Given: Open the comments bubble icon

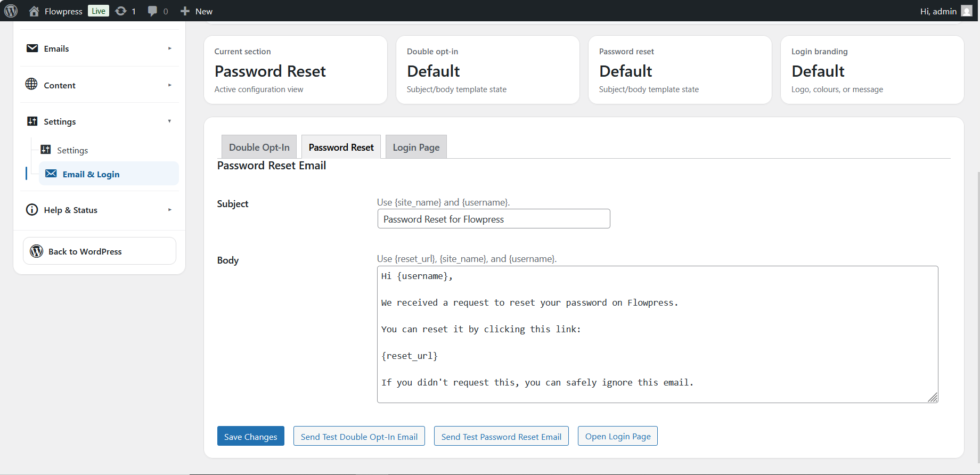Looking at the screenshot, I should (x=152, y=11).
